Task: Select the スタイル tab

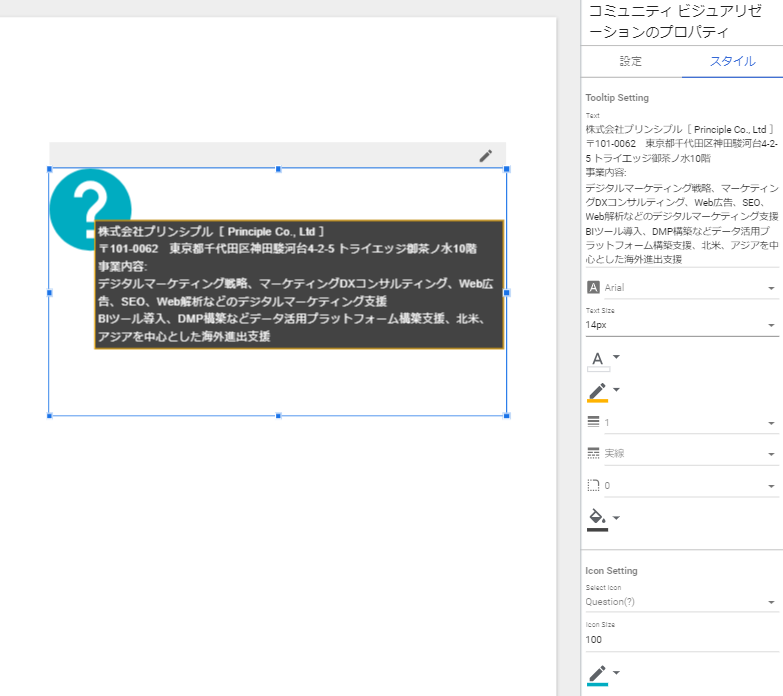Action: (732, 61)
